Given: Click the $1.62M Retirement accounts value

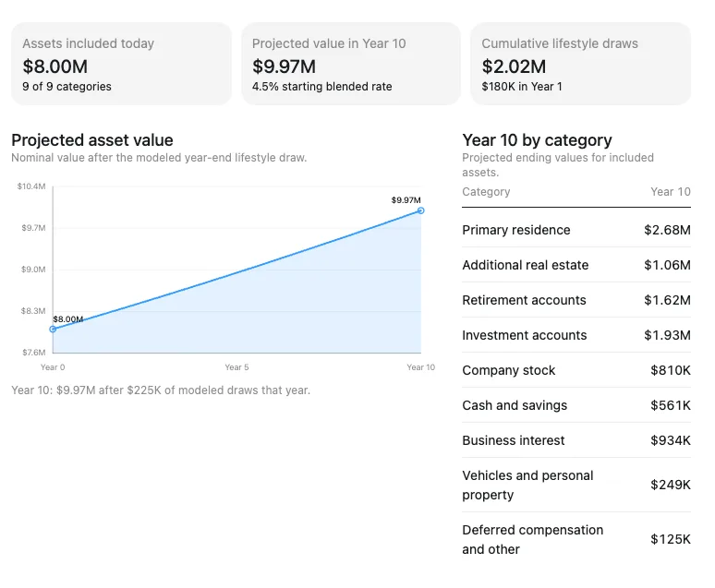Looking at the screenshot, I should [667, 300].
